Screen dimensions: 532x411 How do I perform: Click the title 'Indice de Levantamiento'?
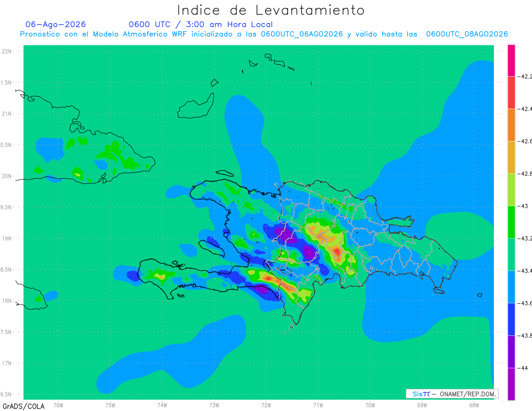(x=271, y=10)
